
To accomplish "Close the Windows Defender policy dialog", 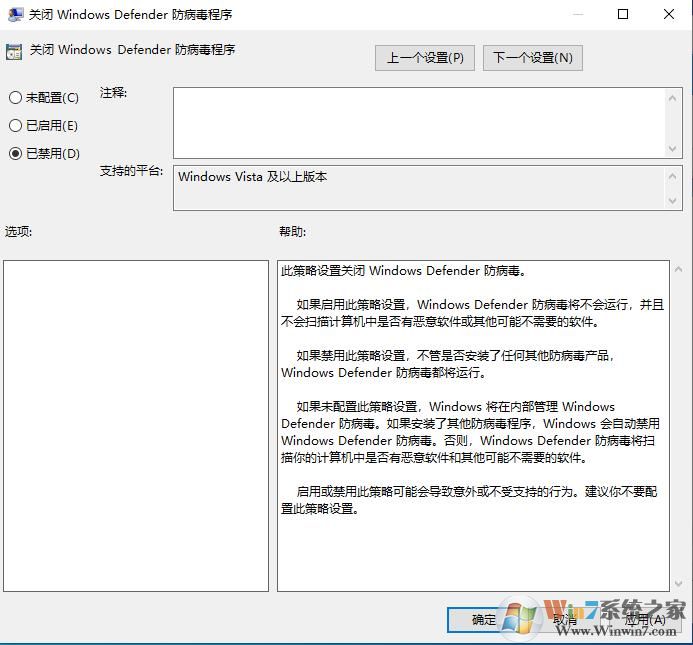I will [x=669, y=15].
